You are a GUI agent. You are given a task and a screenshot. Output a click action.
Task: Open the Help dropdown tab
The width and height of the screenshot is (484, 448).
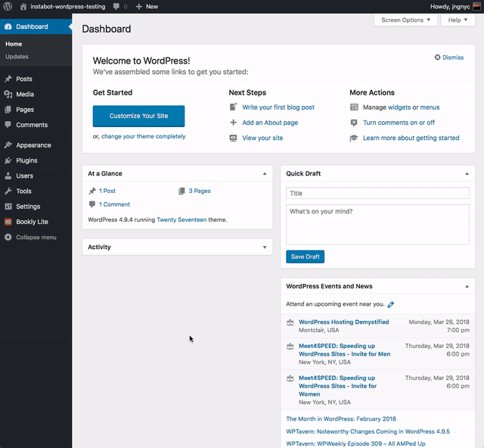point(458,20)
